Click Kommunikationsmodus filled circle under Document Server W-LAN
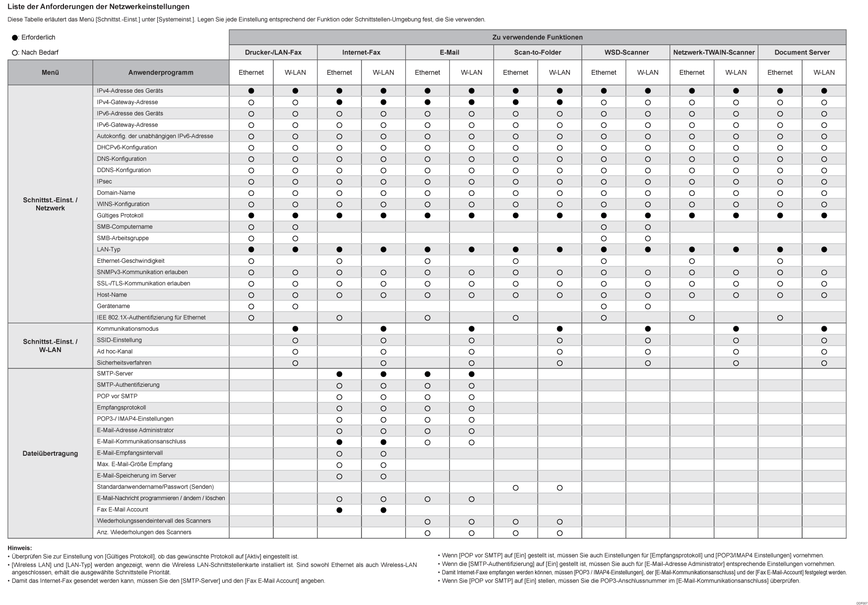This screenshot has width=868, height=605. pos(824,329)
